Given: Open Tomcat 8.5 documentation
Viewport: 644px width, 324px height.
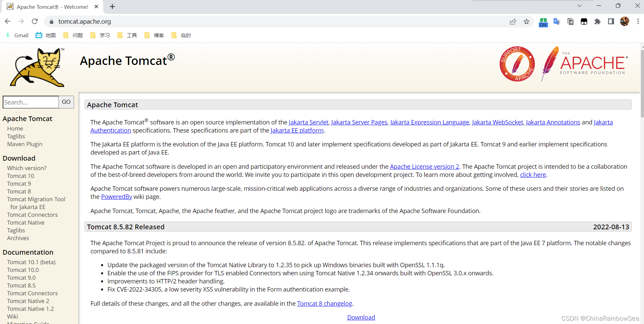Looking at the screenshot, I should click(x=21, y=285).
